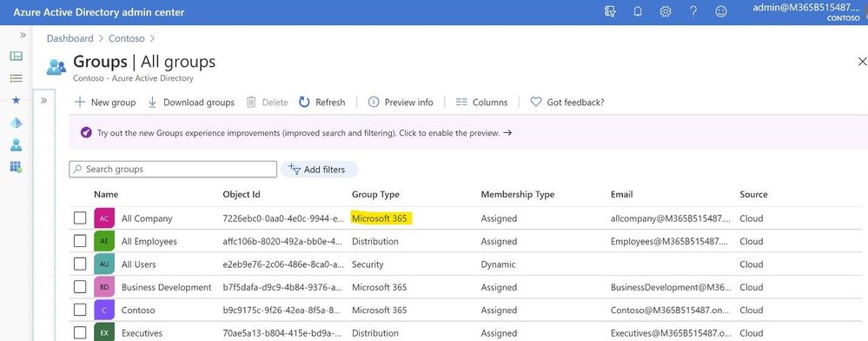This screenshot has width=868, height=341.
Task: Check the Contoso group checkbox
Action: coord(80,310)
